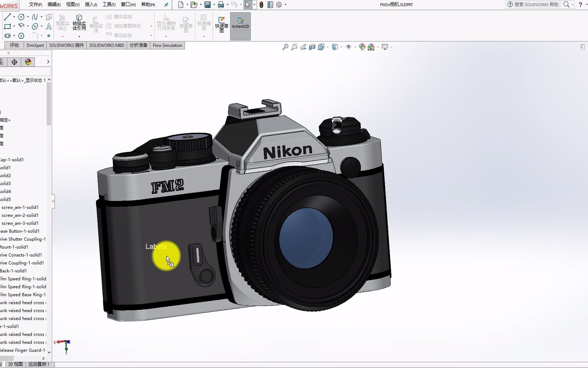Viewport: 588px width, 368px height.
Task: Click the help search magnifier icon
Action: (x=566, y=4)
